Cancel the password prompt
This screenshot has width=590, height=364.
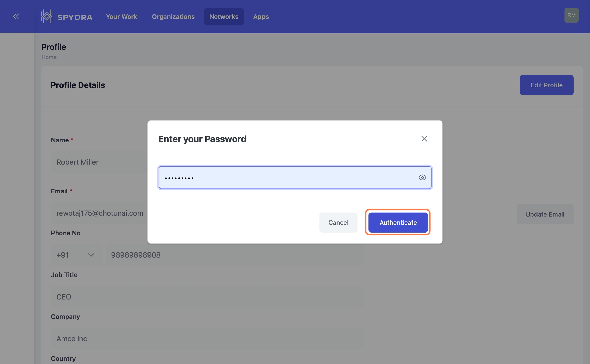(338, 223)
